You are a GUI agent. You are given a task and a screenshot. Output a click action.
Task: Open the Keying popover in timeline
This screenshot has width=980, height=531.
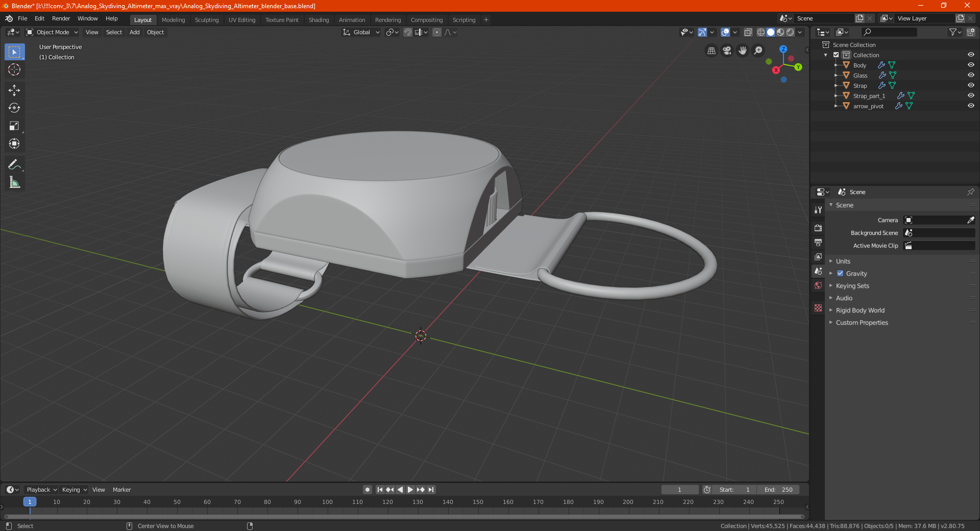tap(74, 490)
